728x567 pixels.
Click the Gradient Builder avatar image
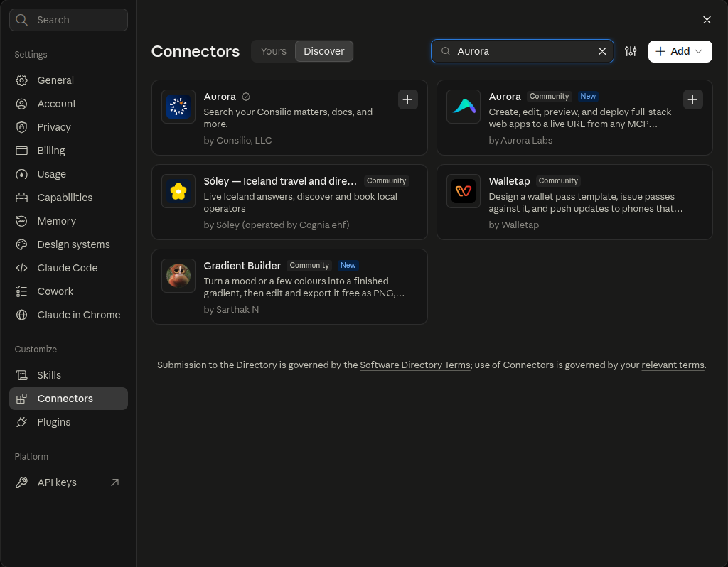(178, 275)
